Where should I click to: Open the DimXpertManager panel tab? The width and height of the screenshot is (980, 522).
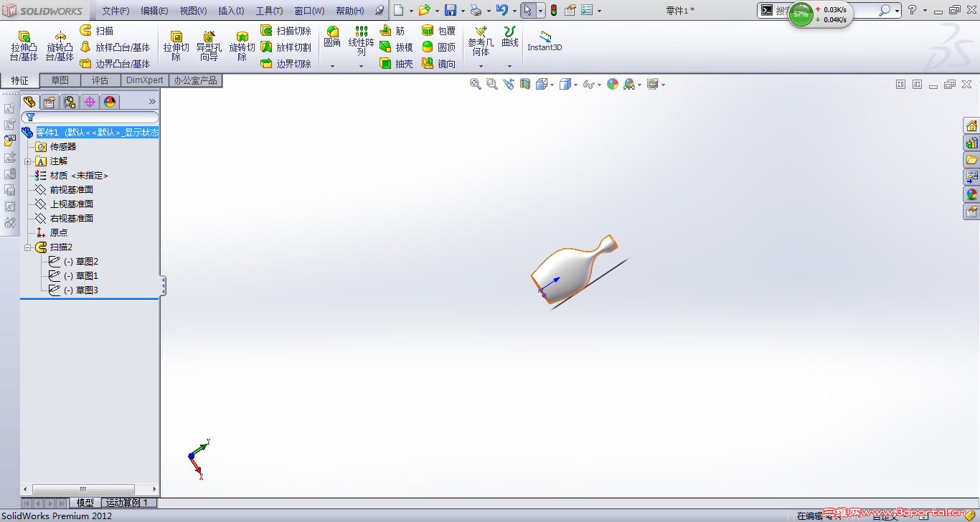tap(90, 102)
